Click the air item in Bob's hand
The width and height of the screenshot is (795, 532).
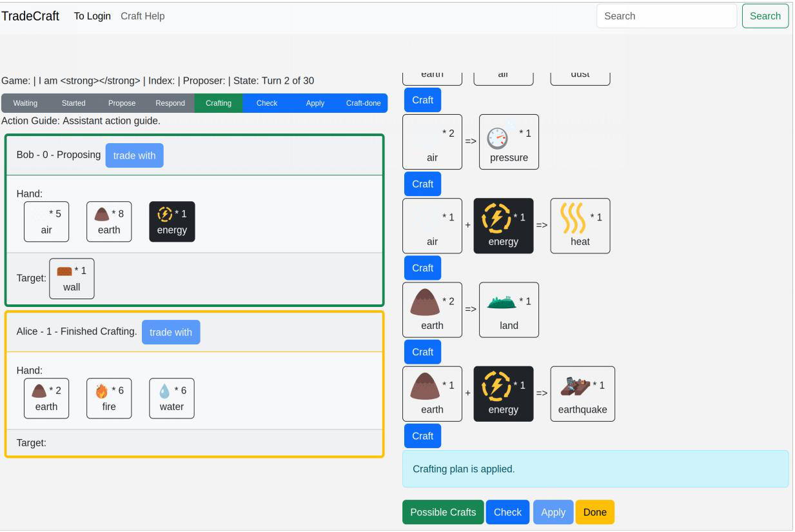pyautogui.click(x=46, y=221)
